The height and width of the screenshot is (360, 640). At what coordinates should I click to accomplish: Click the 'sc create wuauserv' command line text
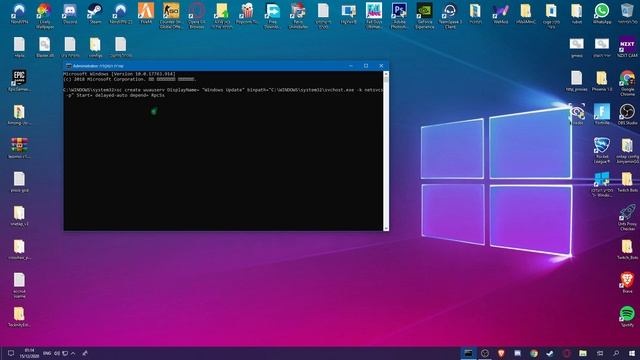[x=224, y=92]
